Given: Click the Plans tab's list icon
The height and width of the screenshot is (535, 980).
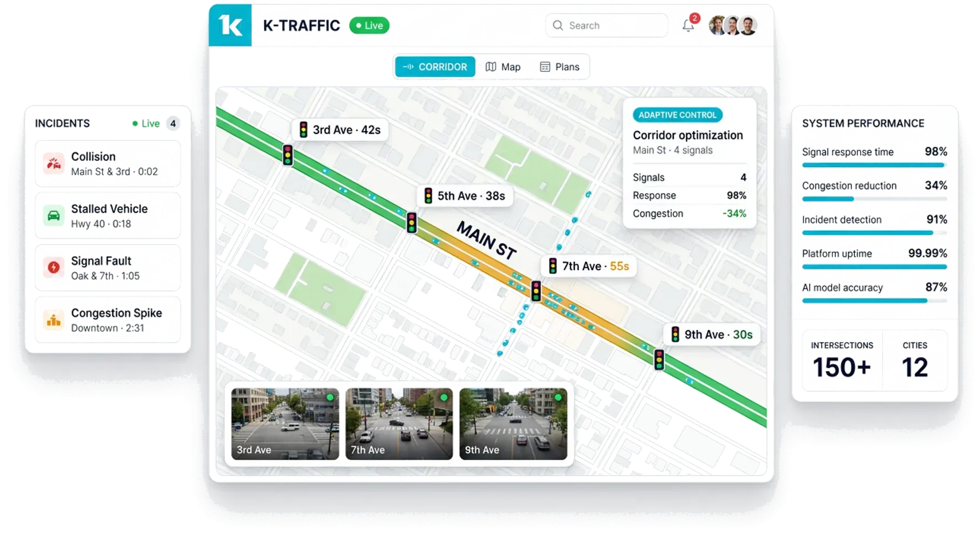Looking at the screenshot, I should coord(545,67).
